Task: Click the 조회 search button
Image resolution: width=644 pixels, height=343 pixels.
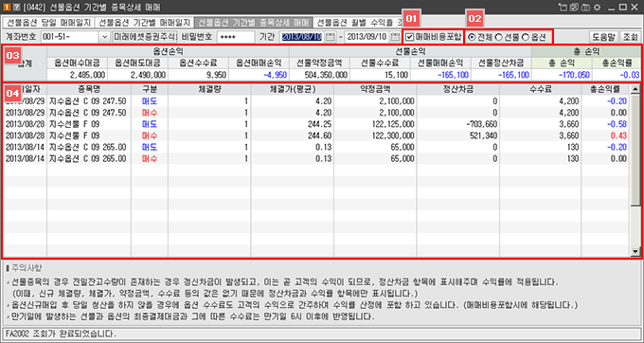Action: point(630,37)
